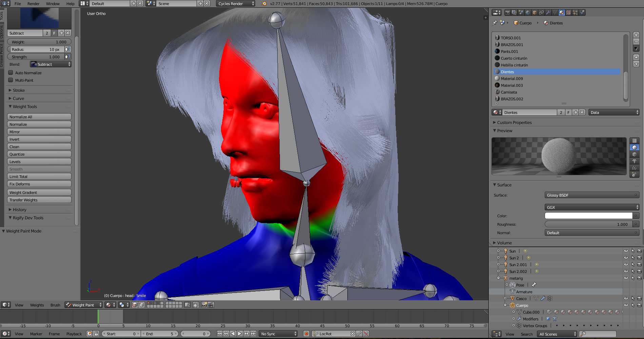Open the Render Layers properties tab

pyautogui.click(x=514, y=13)
